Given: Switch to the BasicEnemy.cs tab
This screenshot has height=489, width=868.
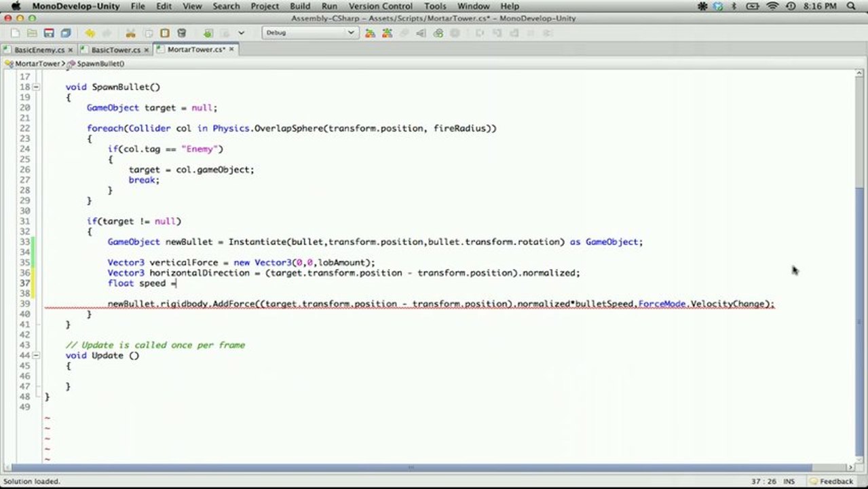Looking at the screenshot, I should click(39, 50).
